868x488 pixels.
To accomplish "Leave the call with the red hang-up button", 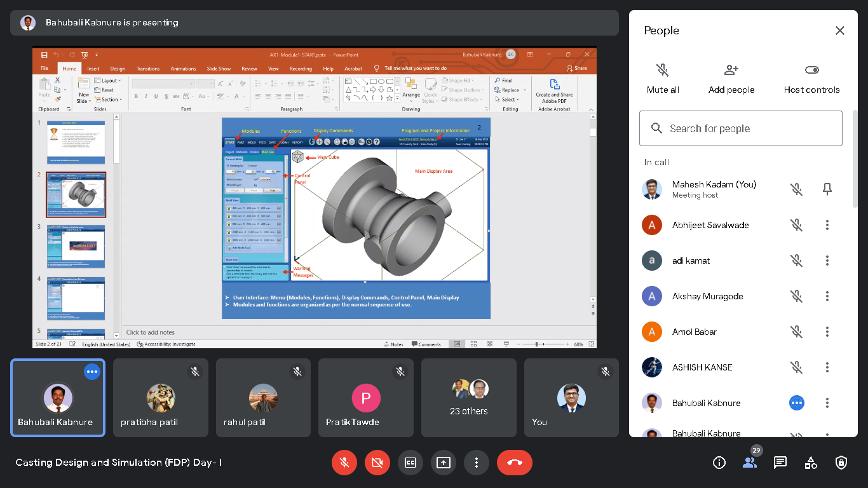I will point(514,463).
